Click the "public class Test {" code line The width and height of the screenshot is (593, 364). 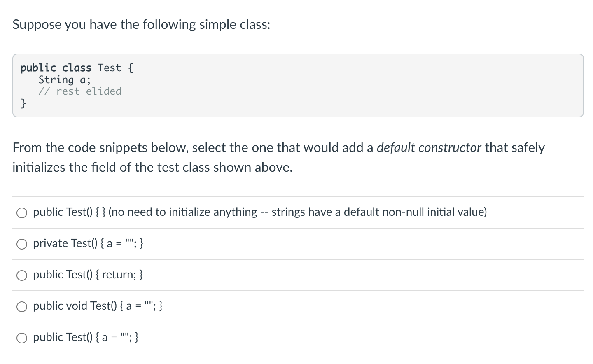(77, 68)
